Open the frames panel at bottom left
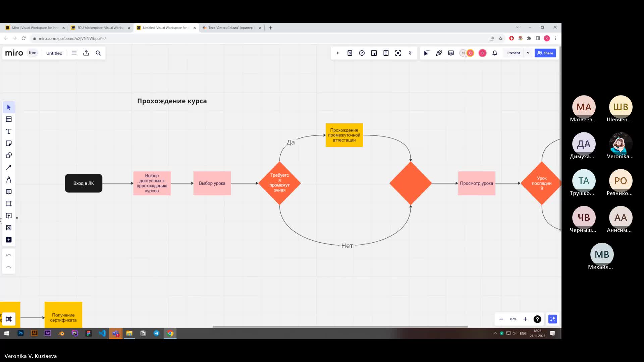644x362 pixels. [x=9, y=319]
